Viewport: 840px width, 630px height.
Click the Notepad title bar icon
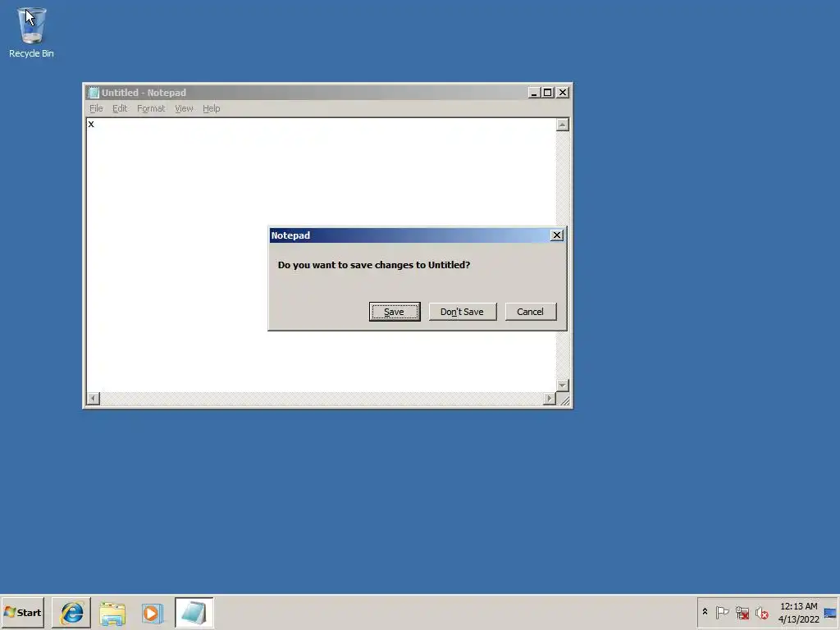coord(94,93)
